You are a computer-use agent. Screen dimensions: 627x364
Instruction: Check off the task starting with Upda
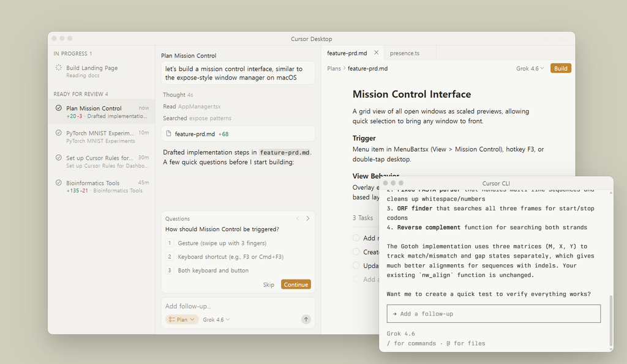356,266
